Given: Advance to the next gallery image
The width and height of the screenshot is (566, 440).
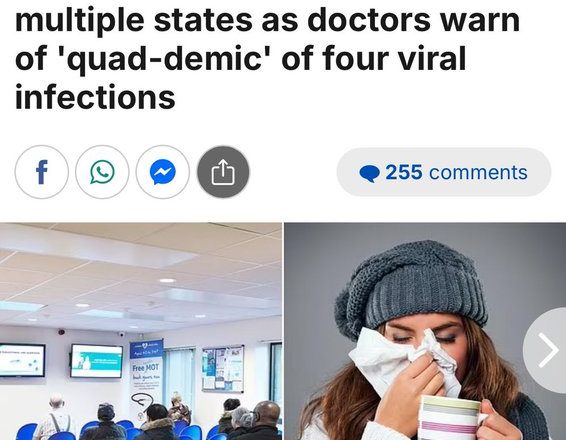Looking at the screenshot, I should [x=548, y=350].
